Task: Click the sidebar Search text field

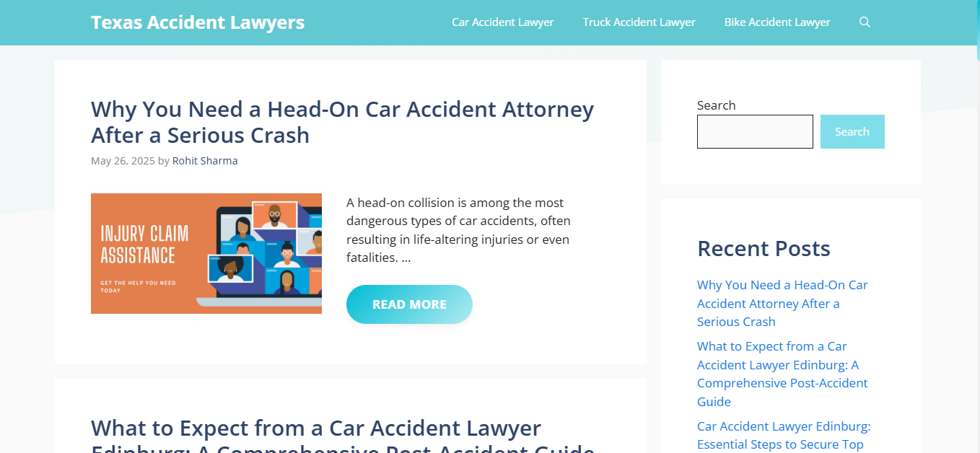Action: pyautogui.click(x=755, y=132)
